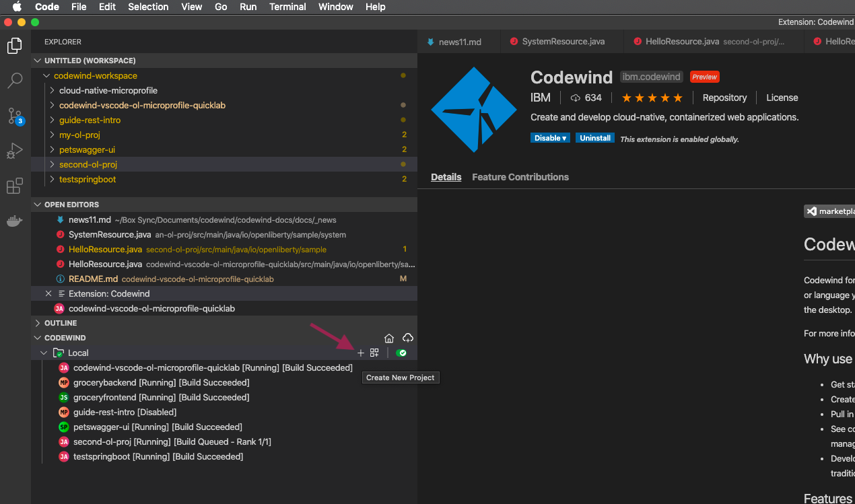
Task: Click the download count cloud icon
Action: click(575, 98)
